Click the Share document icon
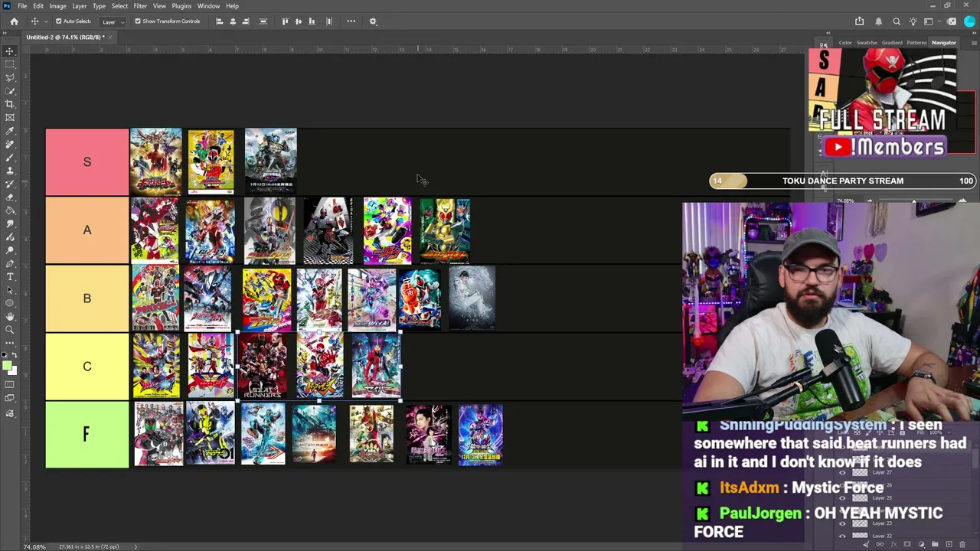This screenshot has width=980, height=551. [x=859, y=21]
